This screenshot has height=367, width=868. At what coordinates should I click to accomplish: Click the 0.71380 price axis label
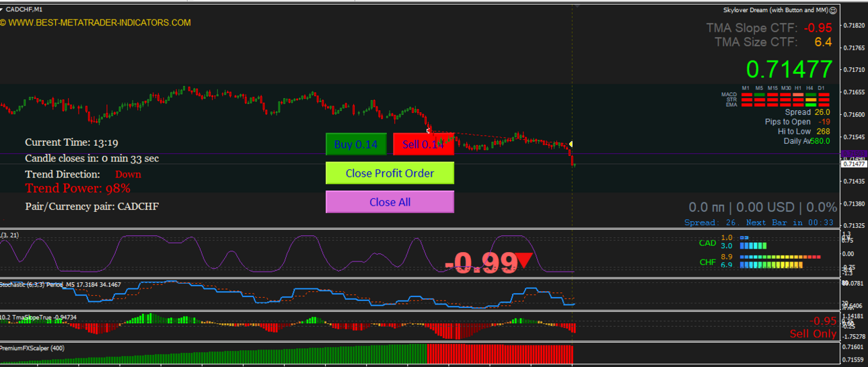(x=855, y=203)
